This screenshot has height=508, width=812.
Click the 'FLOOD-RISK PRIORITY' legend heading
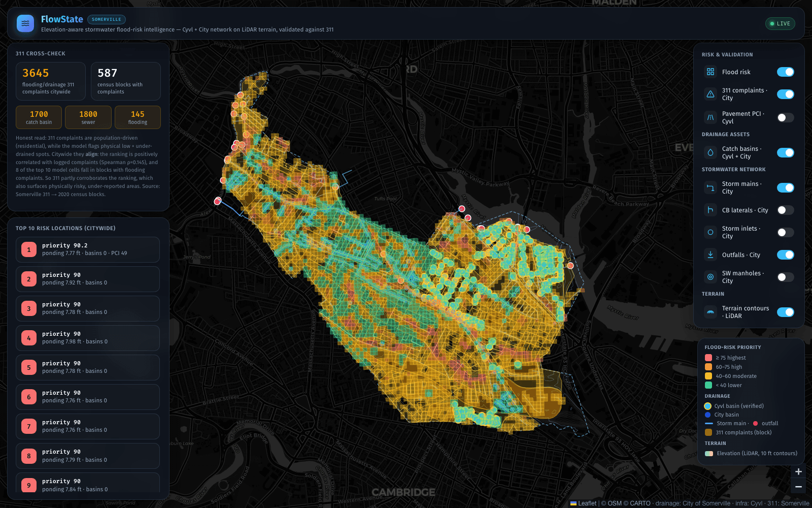pos(733,347)
